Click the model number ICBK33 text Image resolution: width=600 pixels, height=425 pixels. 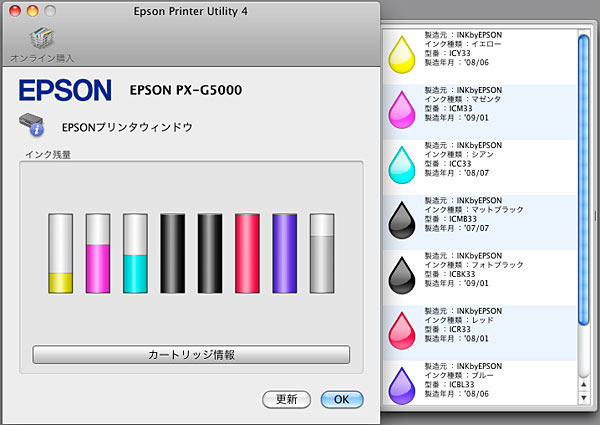pos(462,274)
